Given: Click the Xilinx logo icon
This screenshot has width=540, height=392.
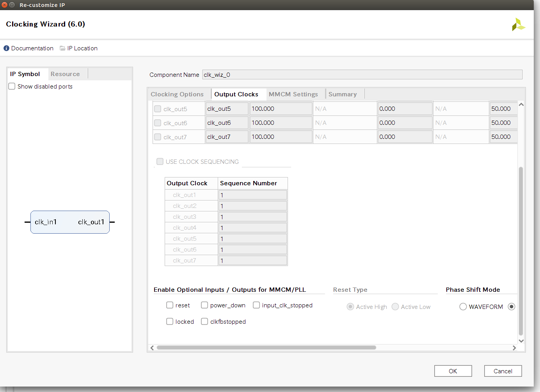Looking at the screenshot, I should tap(519, 25).
